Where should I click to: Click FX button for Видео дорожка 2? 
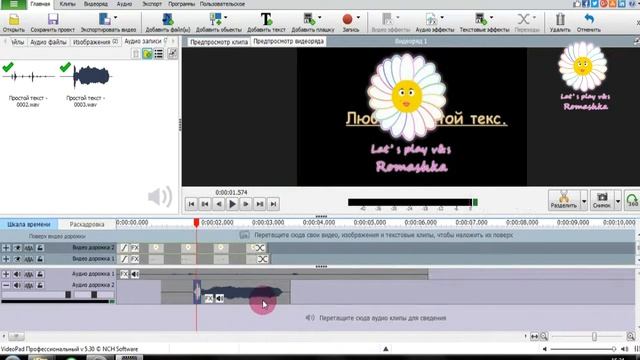(134, 248)
